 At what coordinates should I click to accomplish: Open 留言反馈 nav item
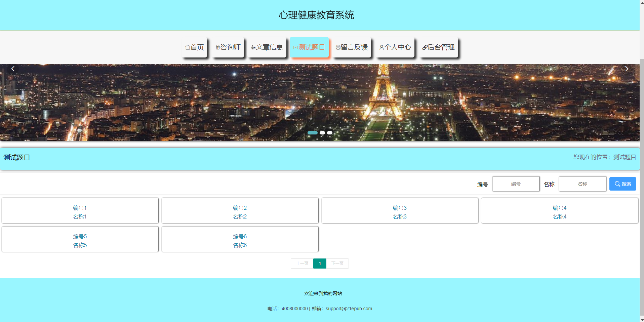(352, 47)
